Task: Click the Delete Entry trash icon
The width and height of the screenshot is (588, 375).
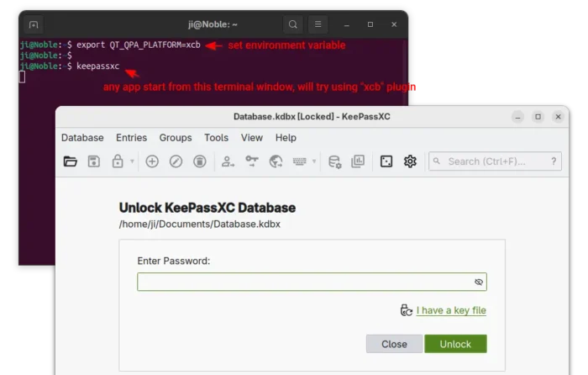Action: pyautogui.click(x=200, y=161)
